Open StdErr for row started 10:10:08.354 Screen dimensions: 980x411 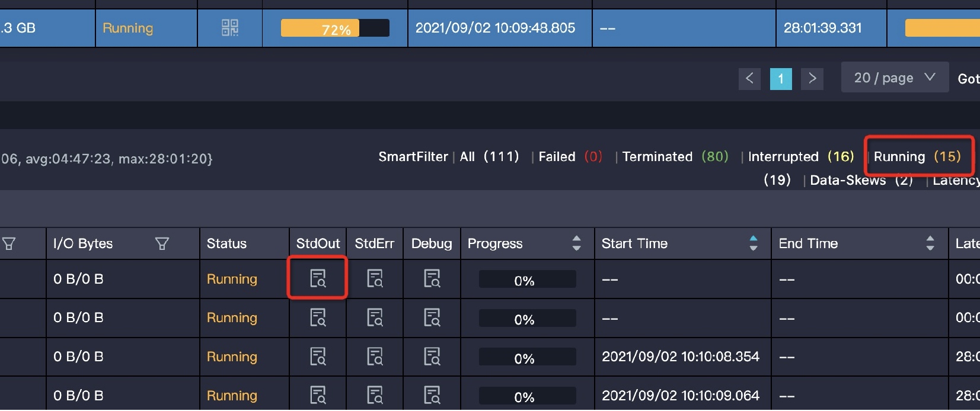pyautogui.click(x=375, y=357)
